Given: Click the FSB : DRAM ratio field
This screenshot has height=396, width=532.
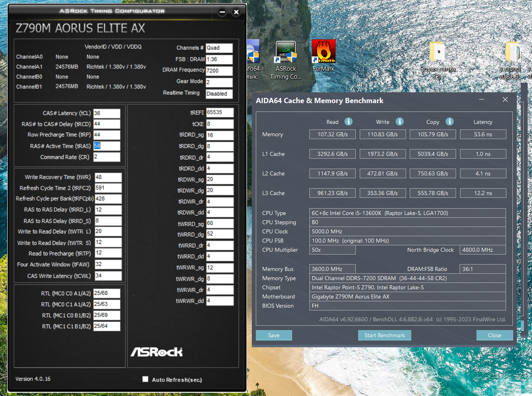Looking at the screenshot, I should [x=219, y=60].
